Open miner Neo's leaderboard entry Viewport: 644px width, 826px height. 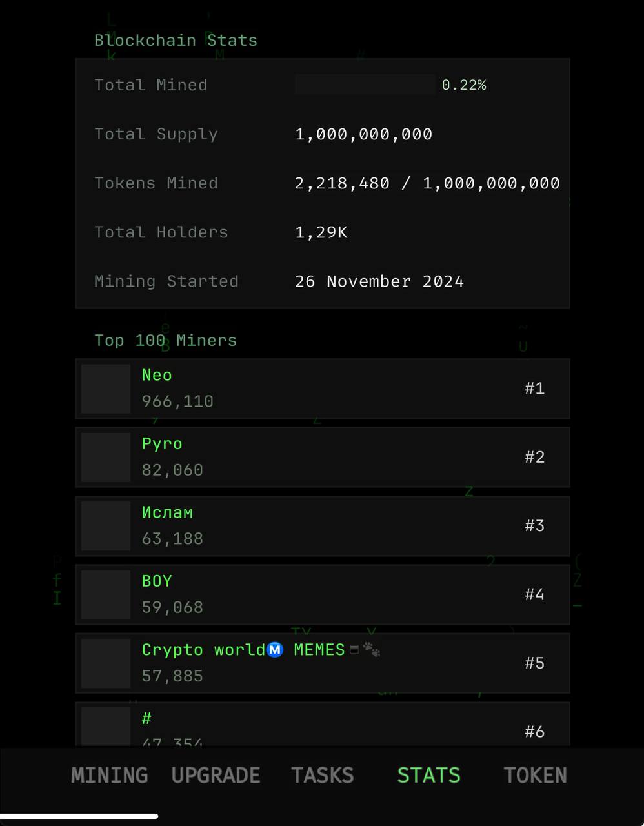click(323, 388)
